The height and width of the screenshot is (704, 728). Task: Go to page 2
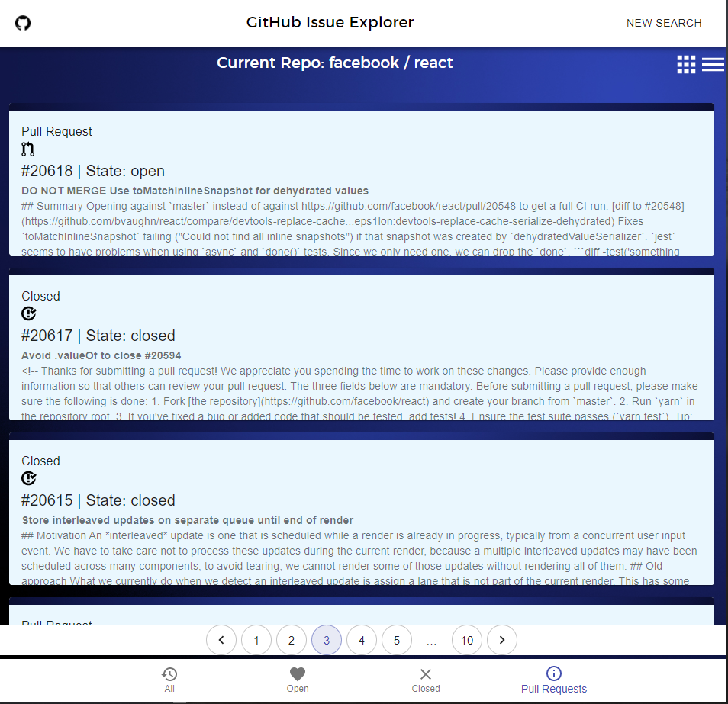(x=292, y=640)
